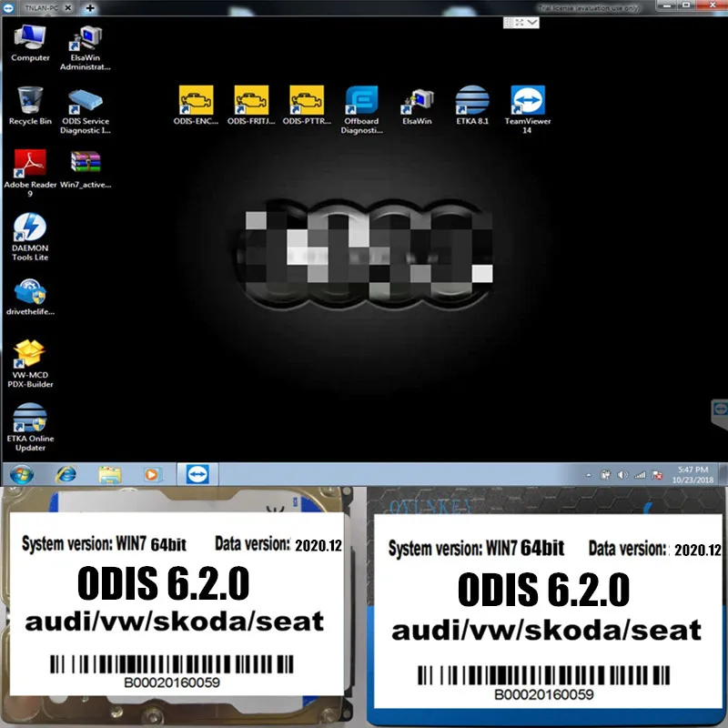Screen dimensions: 728x728
Task: Open ETKA Online Updater
Action: point(30,427)
